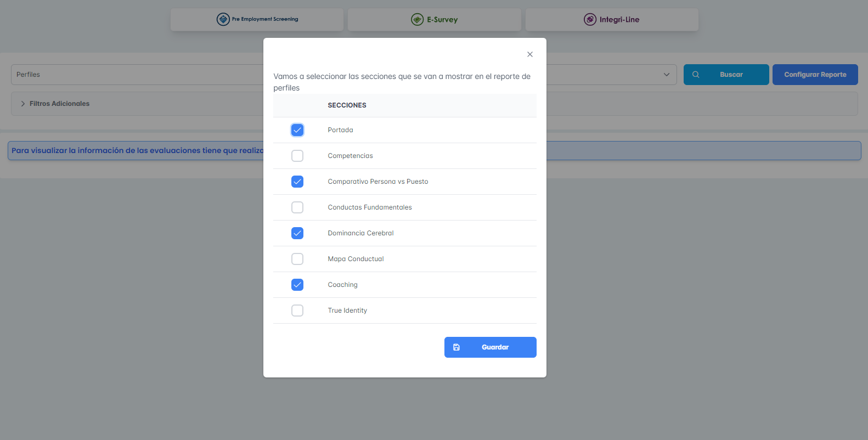
Task: Enable the Competencias section checkbox
Action: (x=297, y=156)
